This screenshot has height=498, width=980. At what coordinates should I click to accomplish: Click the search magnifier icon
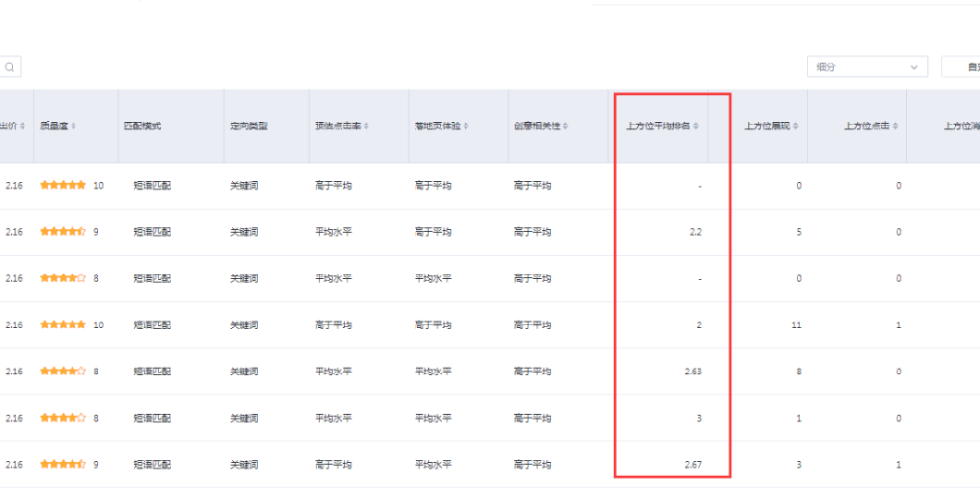pyautogui.click(x=10, y=68)
